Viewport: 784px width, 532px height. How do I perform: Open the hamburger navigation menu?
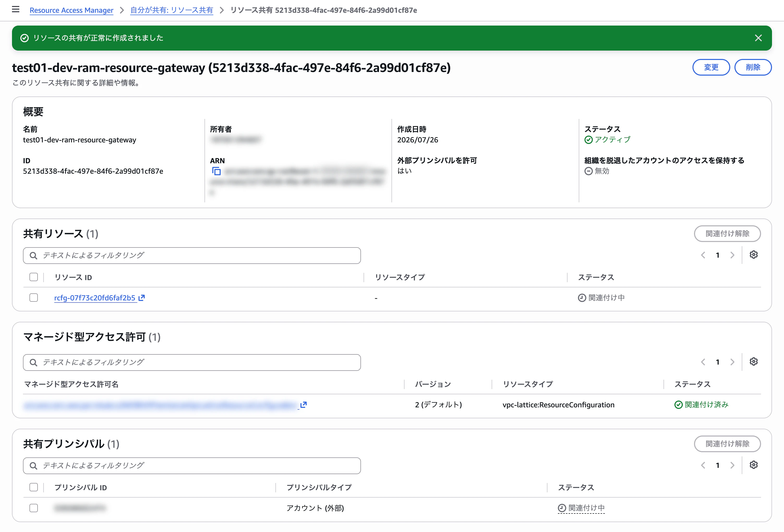(15, 9)
